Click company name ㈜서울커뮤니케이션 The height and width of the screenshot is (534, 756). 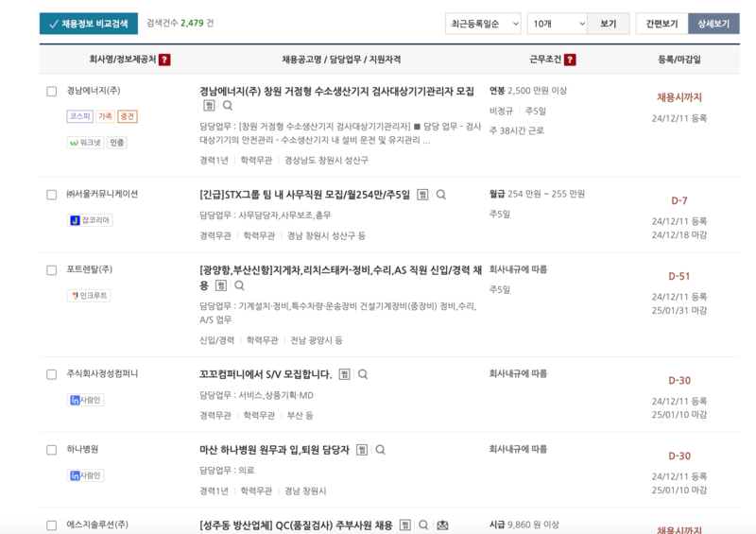point(102,194)
